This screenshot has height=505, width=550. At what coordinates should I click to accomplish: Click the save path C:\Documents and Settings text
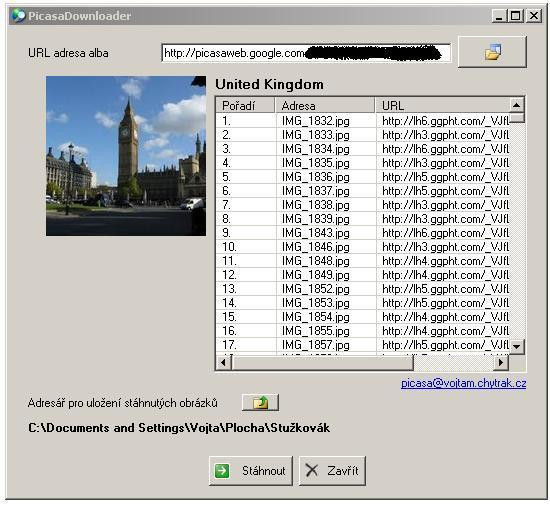[179, 428]
